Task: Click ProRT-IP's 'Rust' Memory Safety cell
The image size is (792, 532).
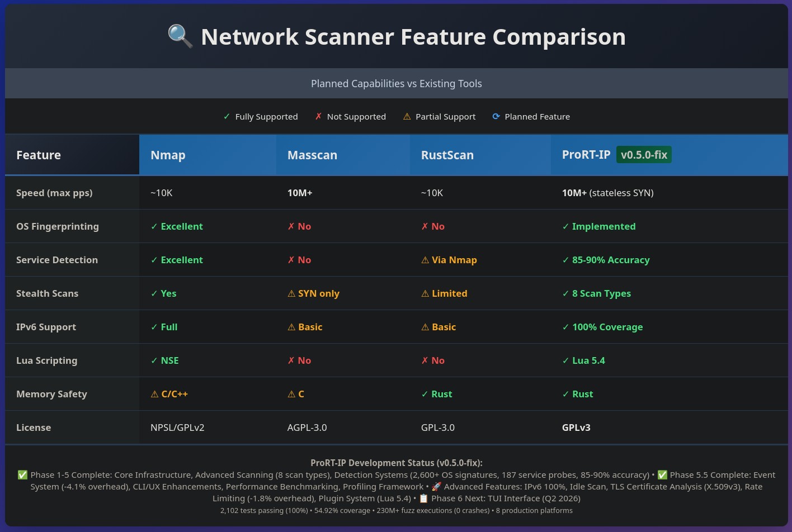Action: [577, 394]
